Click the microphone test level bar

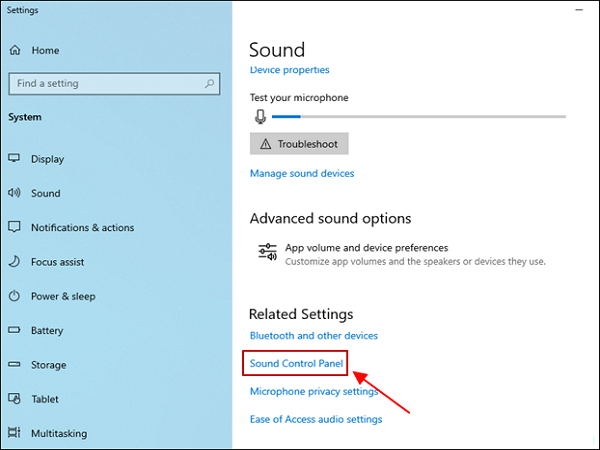pyautogui.click(x=420, y=116)
